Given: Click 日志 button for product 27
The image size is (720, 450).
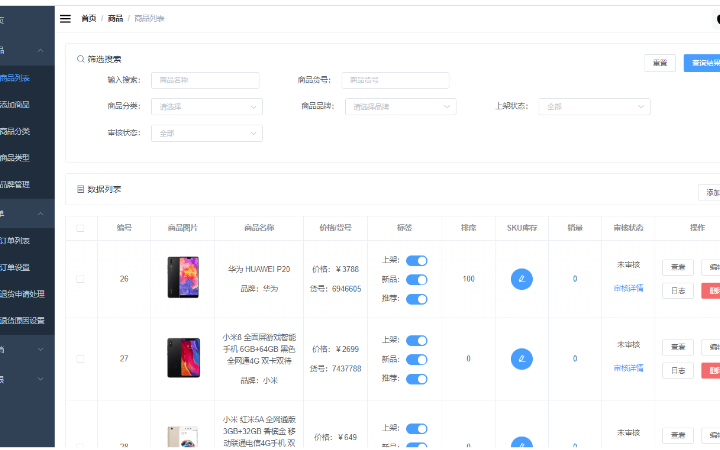Looking at the screenshot, I should 678,371.
